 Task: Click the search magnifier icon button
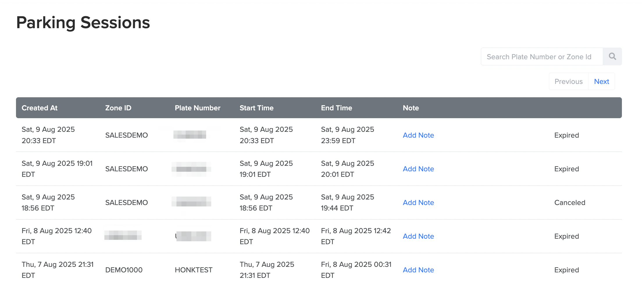click(612, 57)
